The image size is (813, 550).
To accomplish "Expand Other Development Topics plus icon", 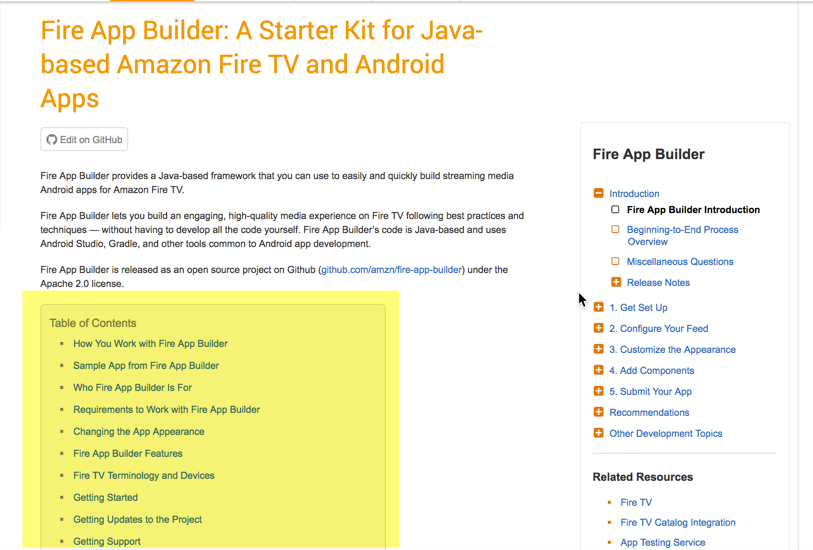I will (598, 433).
